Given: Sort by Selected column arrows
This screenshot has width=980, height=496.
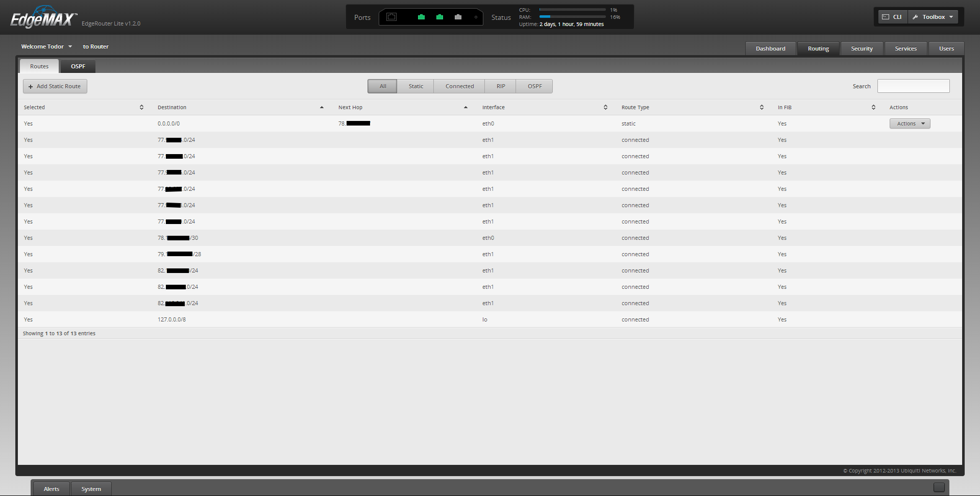Looking at the screenshot, I should [141, 107].
